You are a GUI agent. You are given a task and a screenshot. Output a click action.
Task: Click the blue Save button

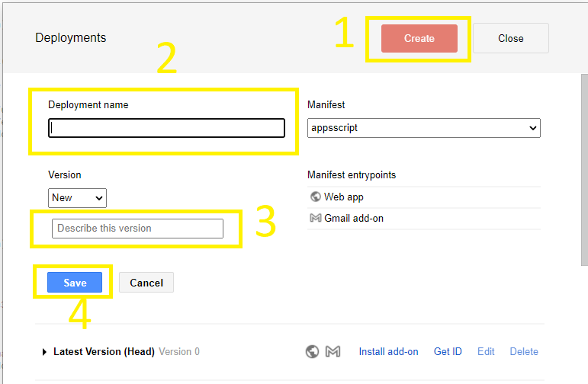coord(75,283)
